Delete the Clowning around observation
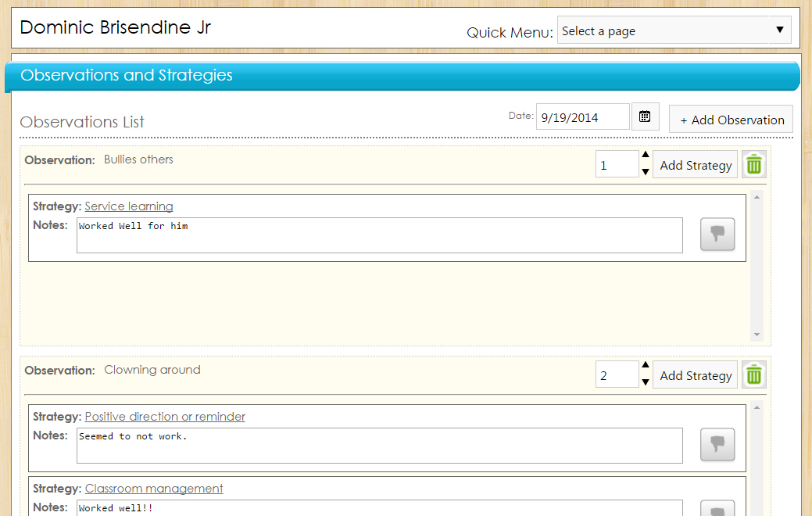 click(753, 375)
